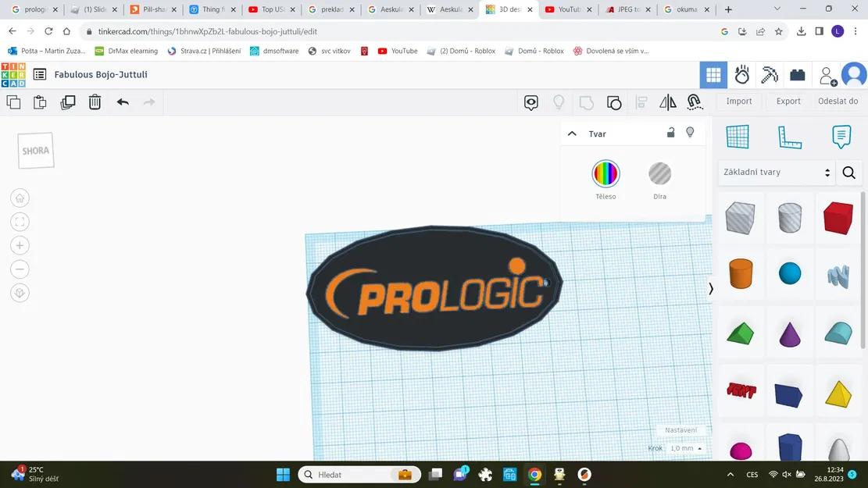Click the Těleso color swatch
The width and height of the screenshot is (868, 488).
pos(605,173)
